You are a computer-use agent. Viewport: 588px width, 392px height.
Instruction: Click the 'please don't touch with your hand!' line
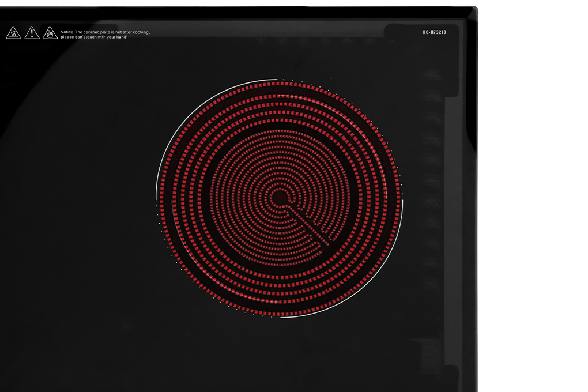tap(94, 37)
